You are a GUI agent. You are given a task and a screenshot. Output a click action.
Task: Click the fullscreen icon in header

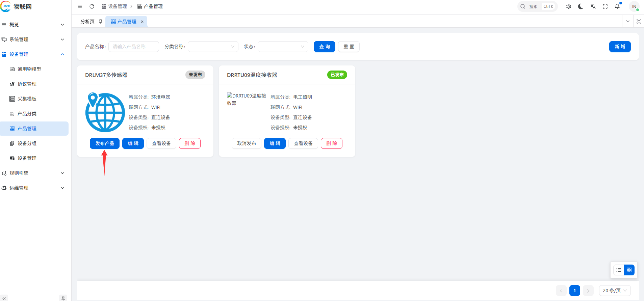coord(605,6)
